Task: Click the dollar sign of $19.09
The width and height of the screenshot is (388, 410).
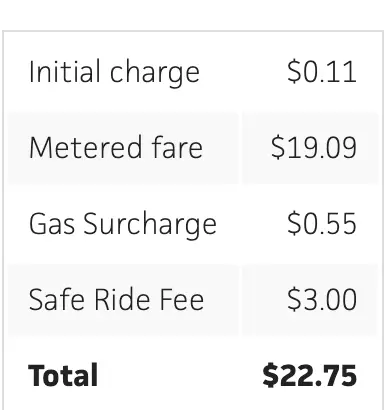Action: [278, 147]
